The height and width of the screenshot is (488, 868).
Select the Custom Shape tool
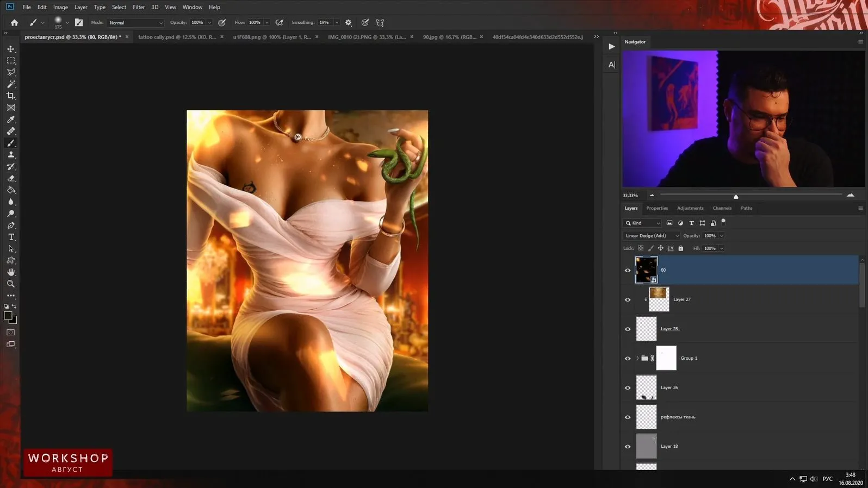coord(11,260)
